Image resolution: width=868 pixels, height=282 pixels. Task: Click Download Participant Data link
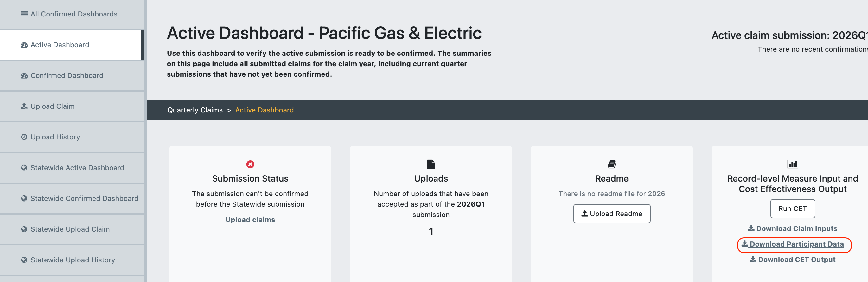[x=792, y=244]
